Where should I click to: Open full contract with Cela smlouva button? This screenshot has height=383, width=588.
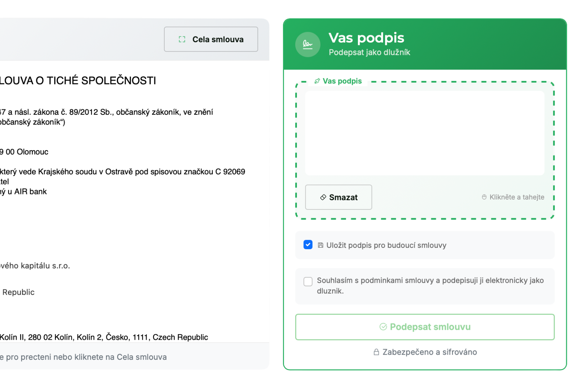pyautogui.click(x=211, y=39)
